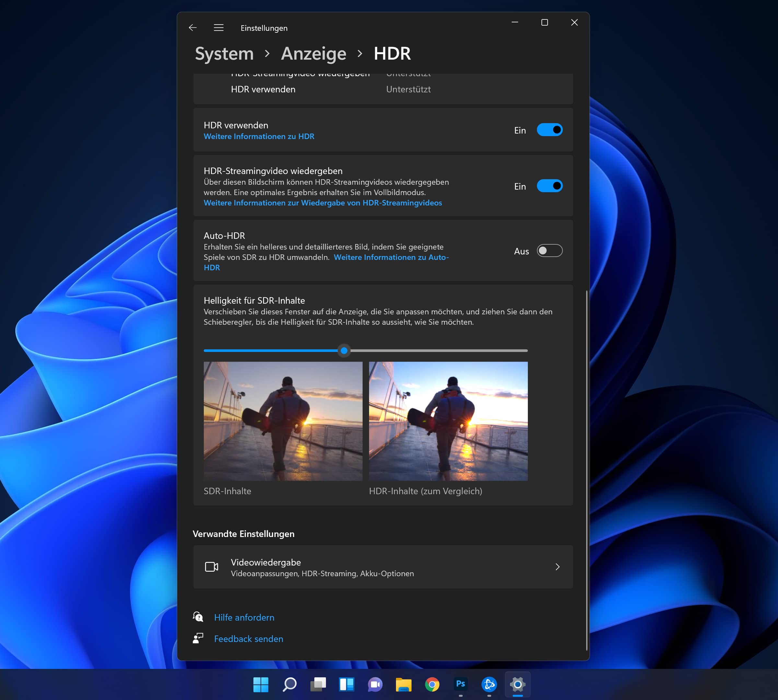
Task: Switch to the blue app beside Photoshop in the taskbar
Action: click(489, 684)
